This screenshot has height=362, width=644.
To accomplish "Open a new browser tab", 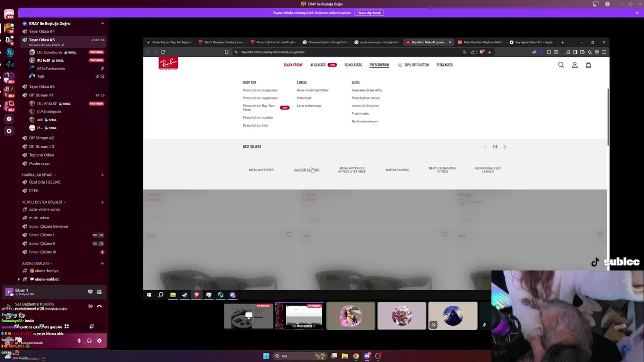I will [x=562, y=42].
